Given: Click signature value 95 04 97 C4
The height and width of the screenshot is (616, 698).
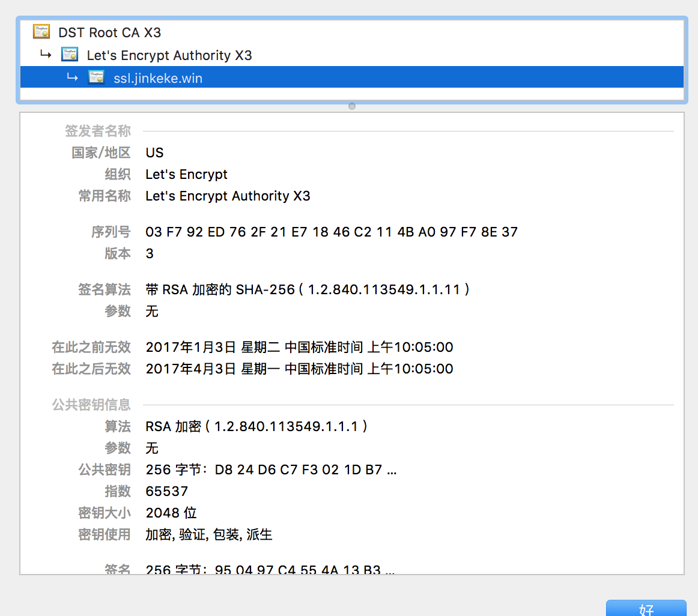Looking at the screenshot, I should [x=270, y=569].
